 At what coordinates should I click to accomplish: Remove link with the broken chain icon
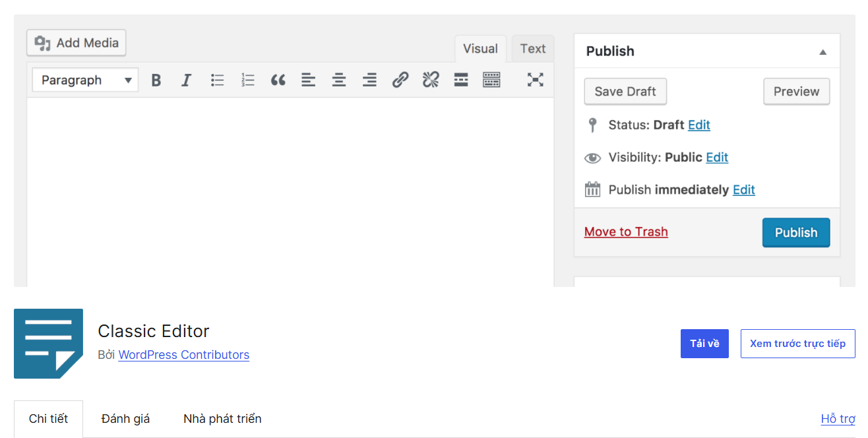pos(430,79)
